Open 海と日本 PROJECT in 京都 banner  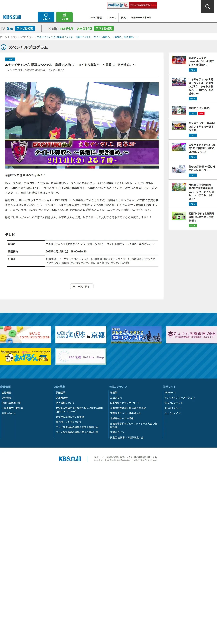81,335
